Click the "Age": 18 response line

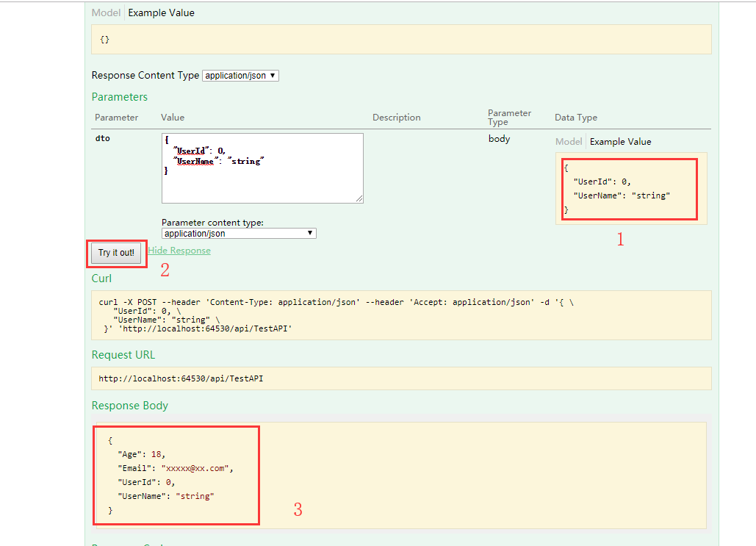point(141,454)
